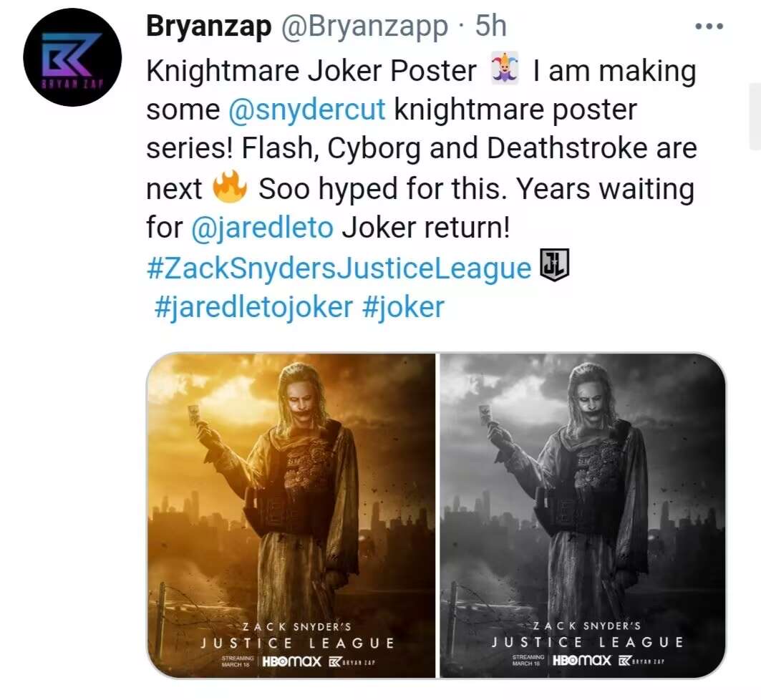This screenshot has height=700, width=761.
Task: Follow the #ZackSnydersJusticeLeague hashtag
Action: click(x=339, y=268)
